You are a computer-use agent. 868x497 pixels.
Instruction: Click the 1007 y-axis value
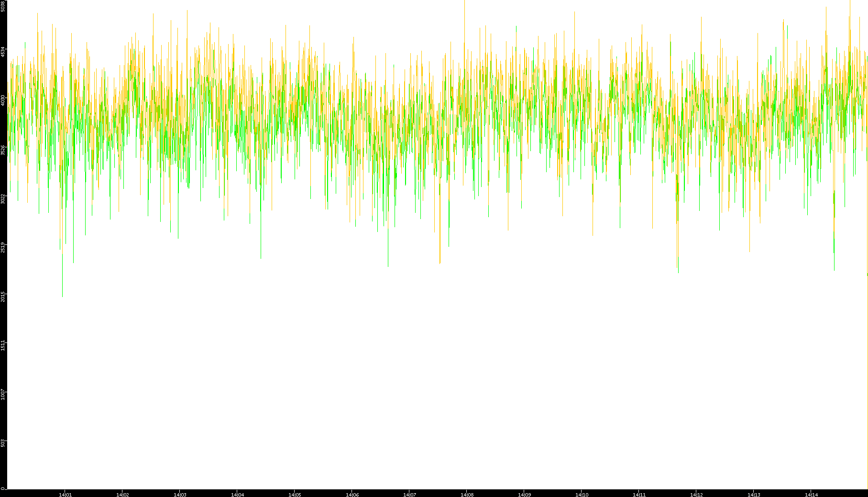[3, 395]
